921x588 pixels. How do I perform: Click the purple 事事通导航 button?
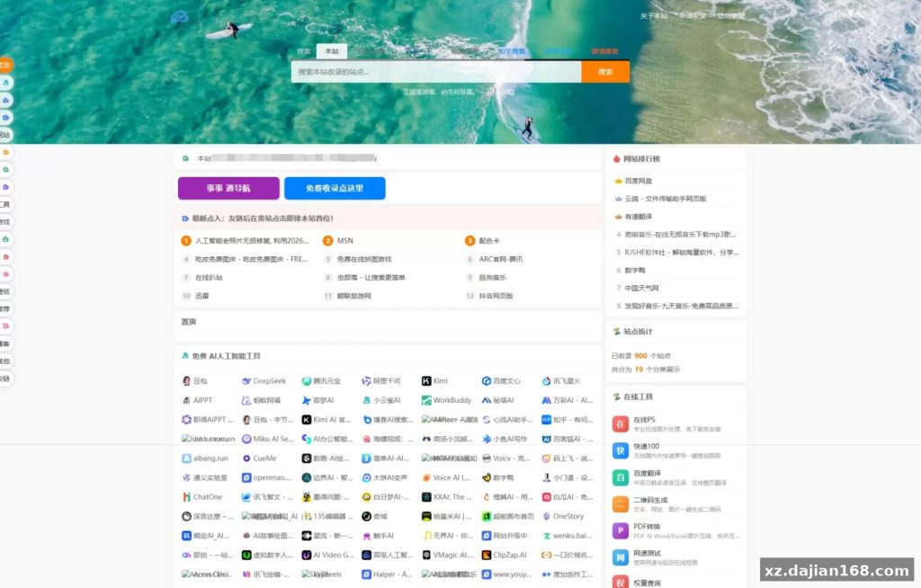click(x=228, y=189)
